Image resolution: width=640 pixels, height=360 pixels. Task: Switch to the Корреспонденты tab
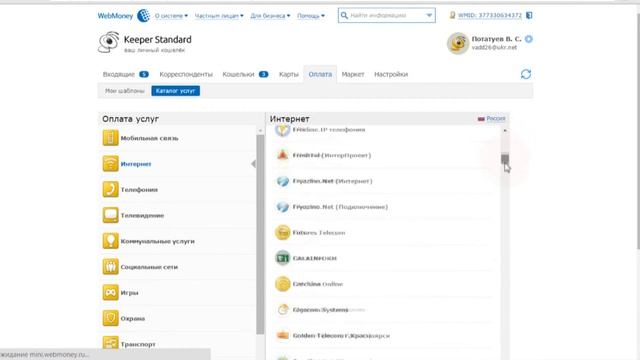point(186,74)
